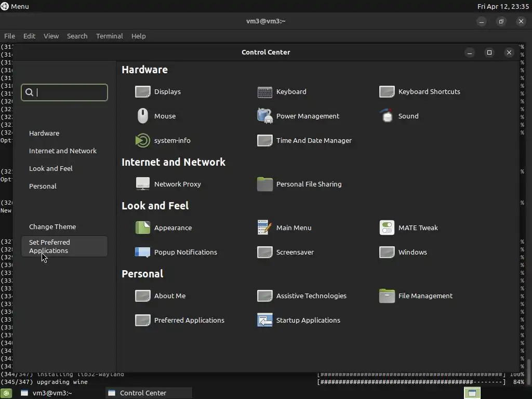Click the search magnifier icon
Viewport: 532px width, 399px height.
pyautogui.click(x=29, y=92)
